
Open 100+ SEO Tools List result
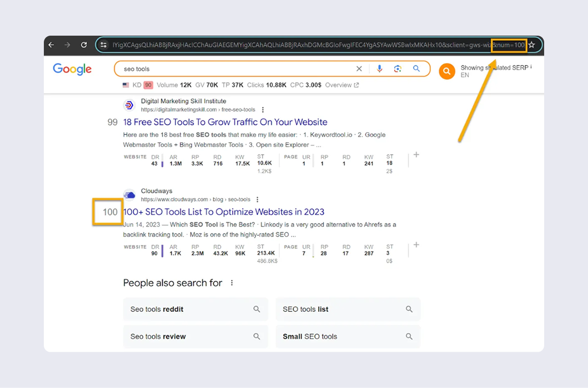[x=224, y=212]
